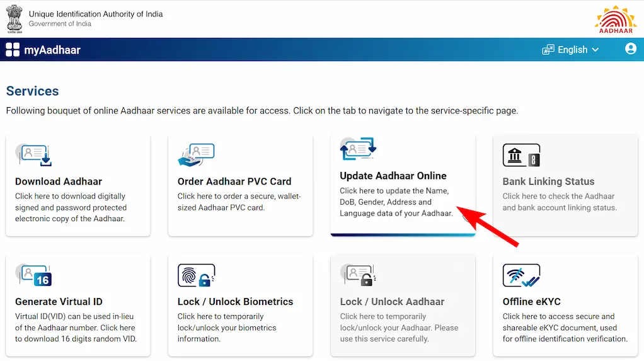The width and height of the screenshot is (644, 361).
Task: Click the Aadhaar logo in the header
Action: 616,19
